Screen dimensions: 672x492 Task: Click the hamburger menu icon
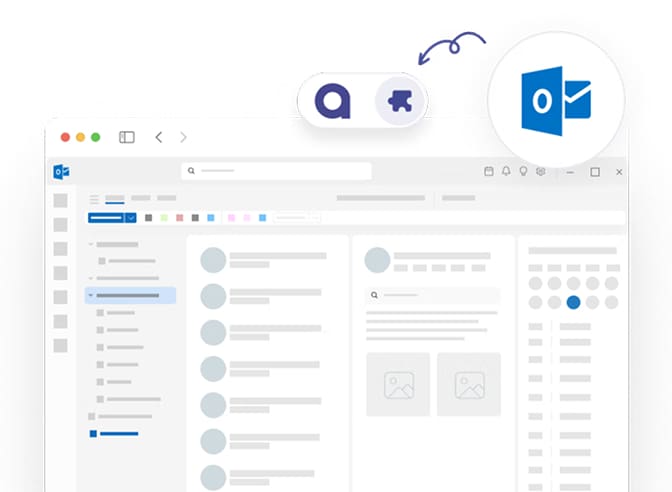[94, 199]
